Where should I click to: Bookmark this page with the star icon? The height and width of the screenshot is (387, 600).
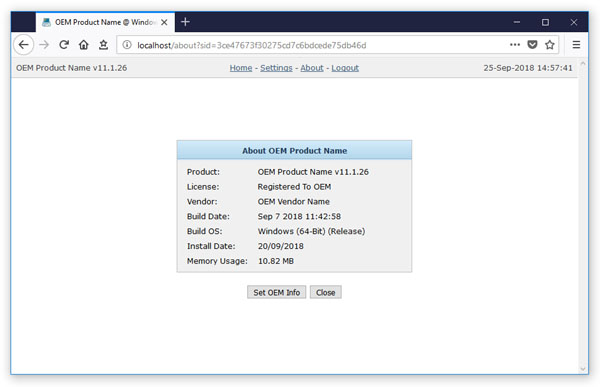pyautogui.click(x=549, y=45)
